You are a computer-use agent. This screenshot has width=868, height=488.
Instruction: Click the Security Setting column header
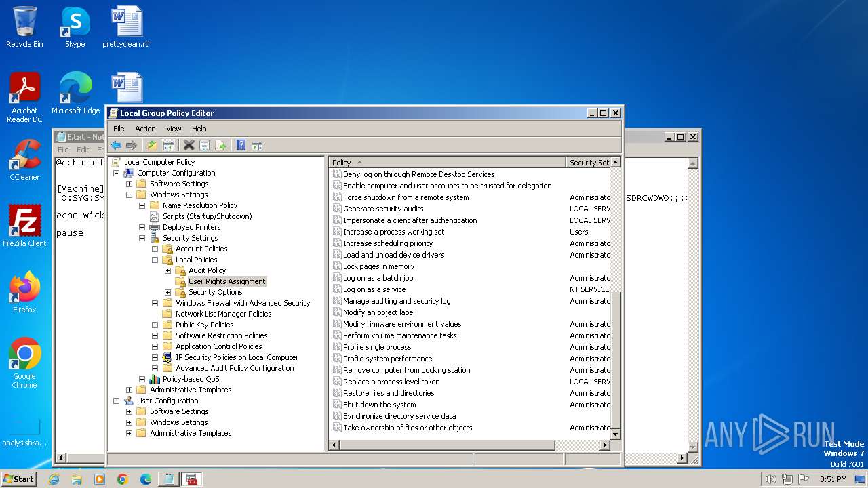(x=589, y=163)
